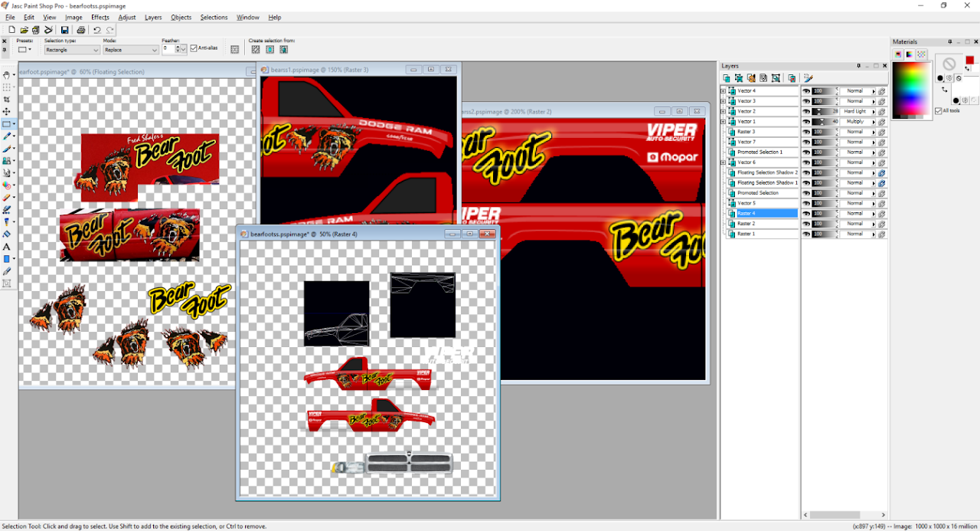The height and width of the screenshot is (531, 980).
Task: Adjust Vector 2 layer opacity slider
Action: click(x=825, y=111)
